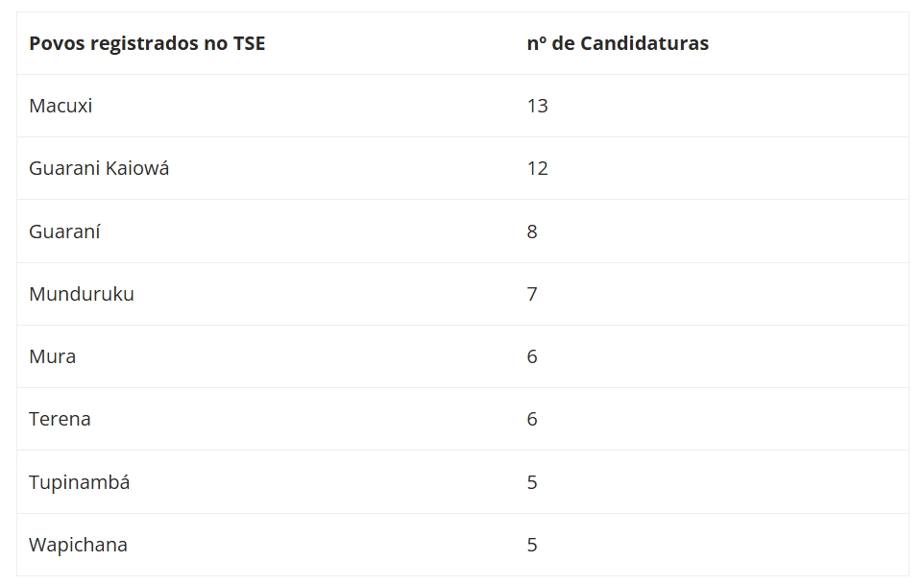Select the Munduruku cell

coord(82,294)
